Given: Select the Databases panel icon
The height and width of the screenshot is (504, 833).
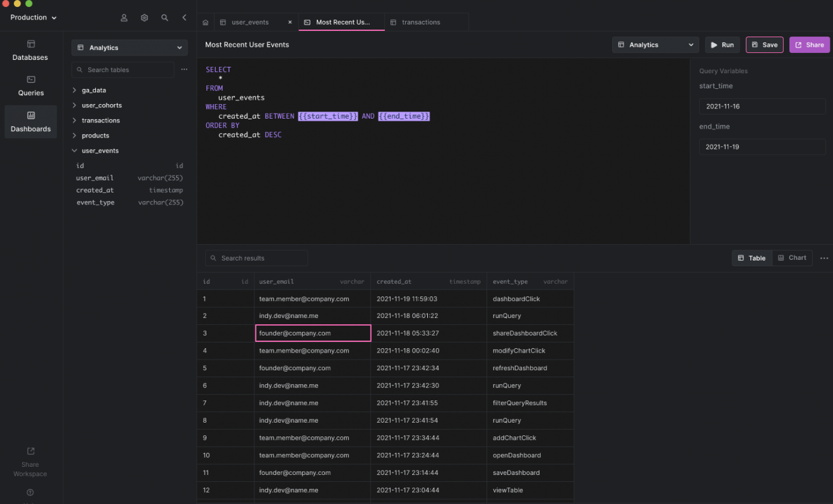Looking at the screenshot, I should tap(30, 50).
